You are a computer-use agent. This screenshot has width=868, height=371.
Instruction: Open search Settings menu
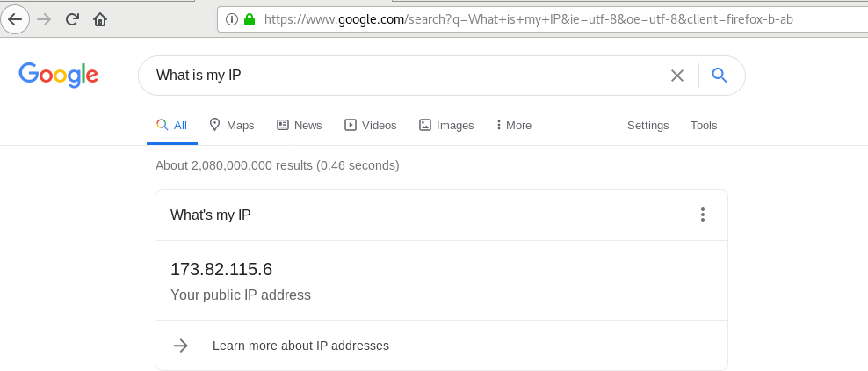647,126
